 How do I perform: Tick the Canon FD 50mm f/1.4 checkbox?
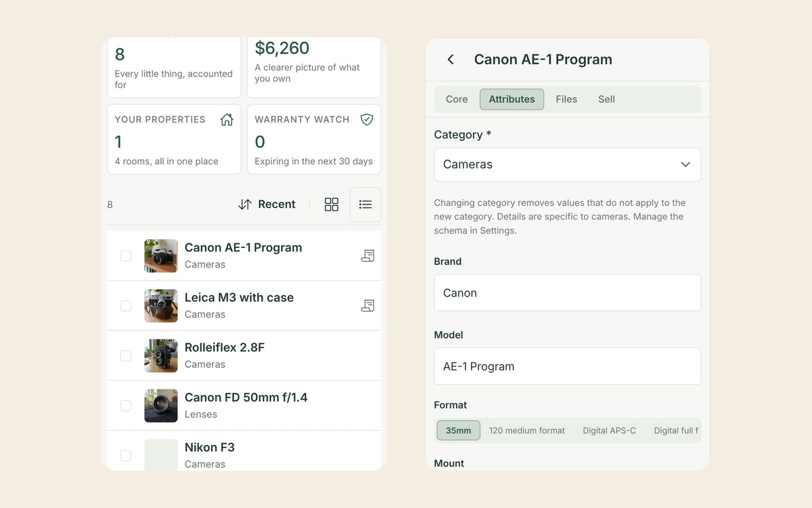click(x=125, y=406)
